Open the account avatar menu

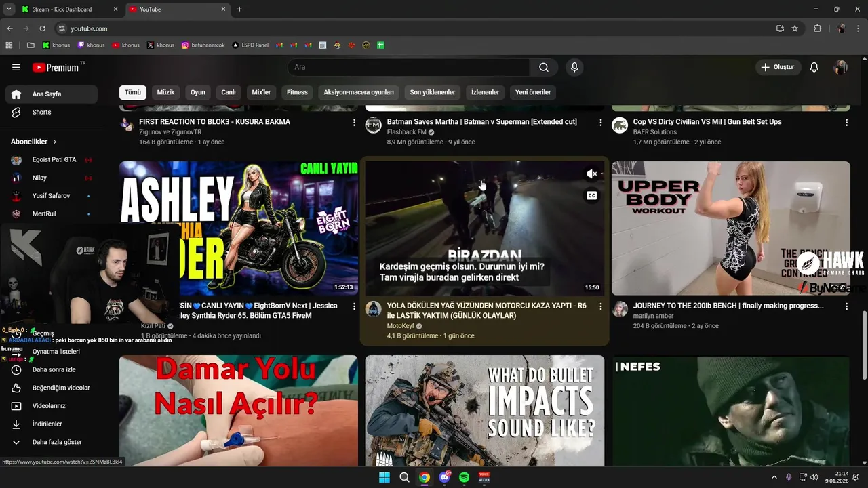pyautogui.click(x=841, y=67)
